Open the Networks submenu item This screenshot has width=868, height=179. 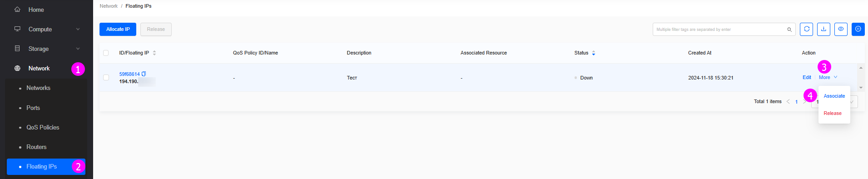point(38,88)
